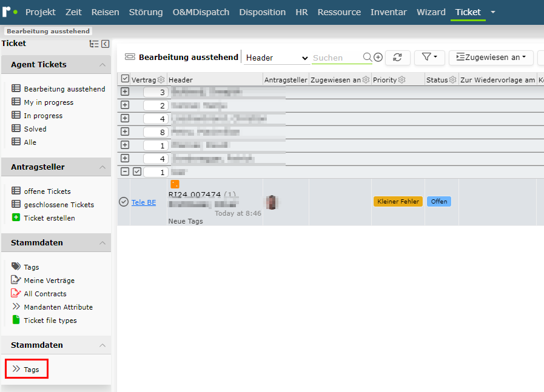Open the Zugewiesen an dropdown button

coord(491,57)
